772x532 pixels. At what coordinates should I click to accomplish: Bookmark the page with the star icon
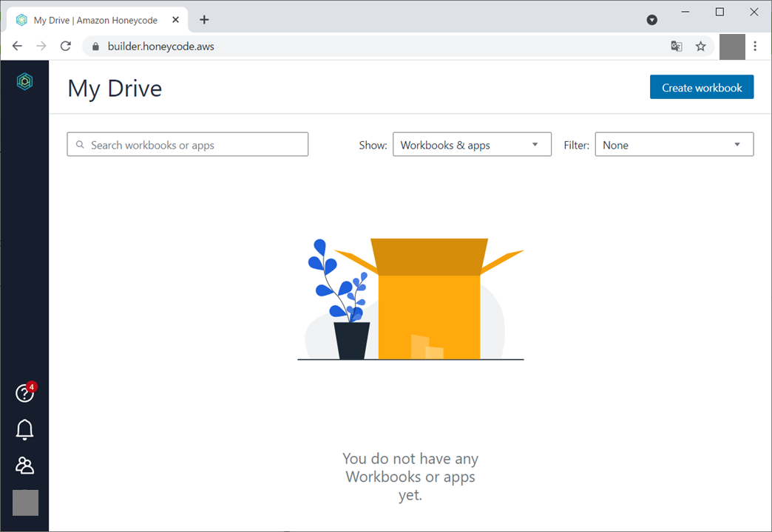700,47
